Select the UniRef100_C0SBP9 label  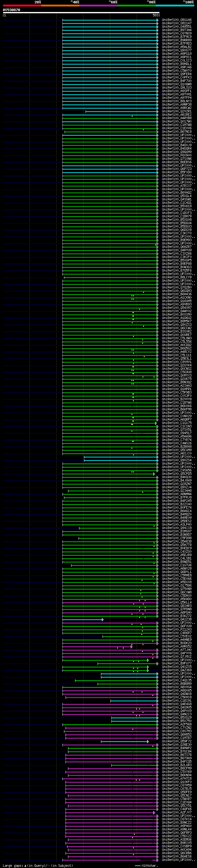click(x=177, y=846)
